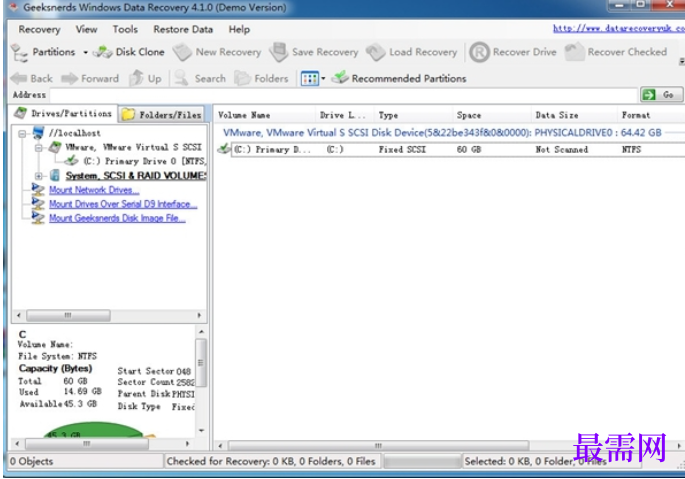685x479 pixels.
Task: Click the Address input field
Action: (x=344, y=95)
